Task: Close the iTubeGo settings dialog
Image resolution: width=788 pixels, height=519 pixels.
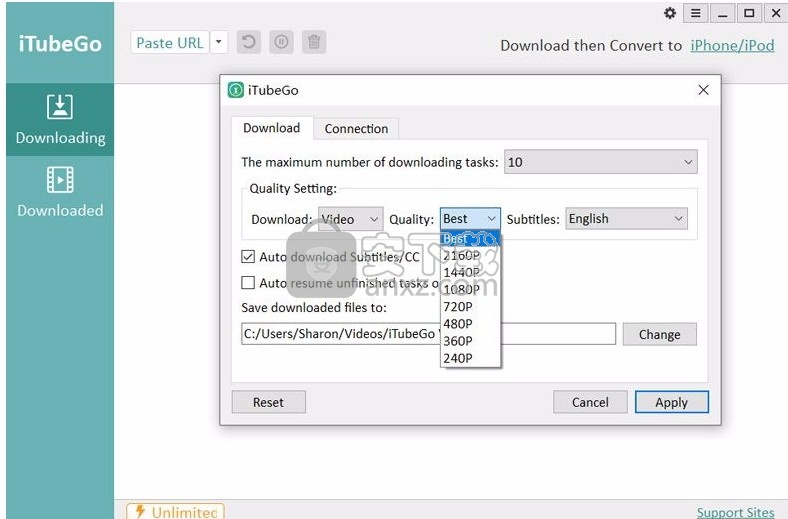Action: pyautogui.click(x=704, y=90)
